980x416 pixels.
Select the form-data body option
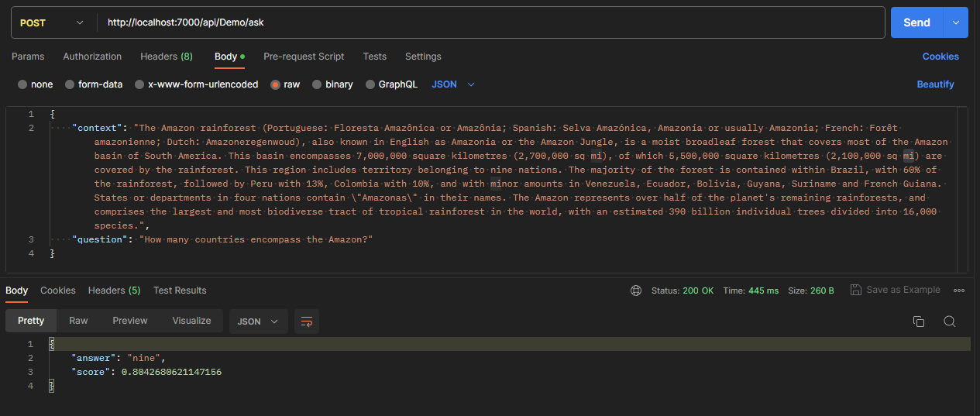[x=94, y=84]
